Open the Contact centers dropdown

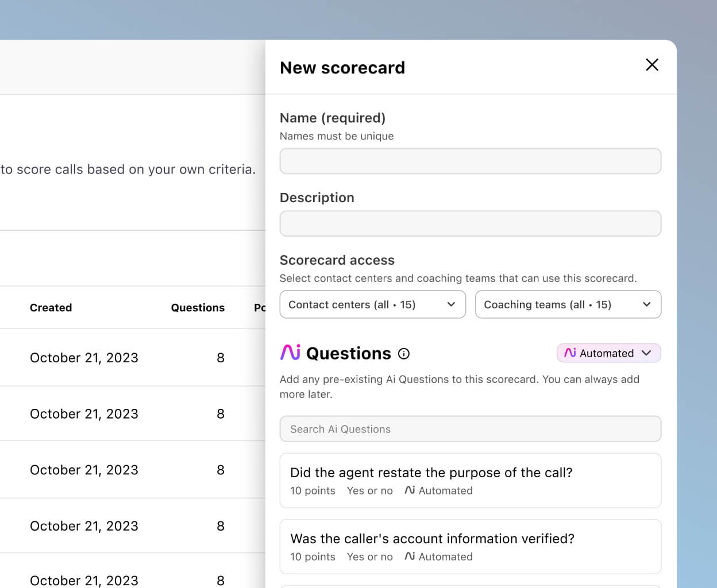coord(372,304)
